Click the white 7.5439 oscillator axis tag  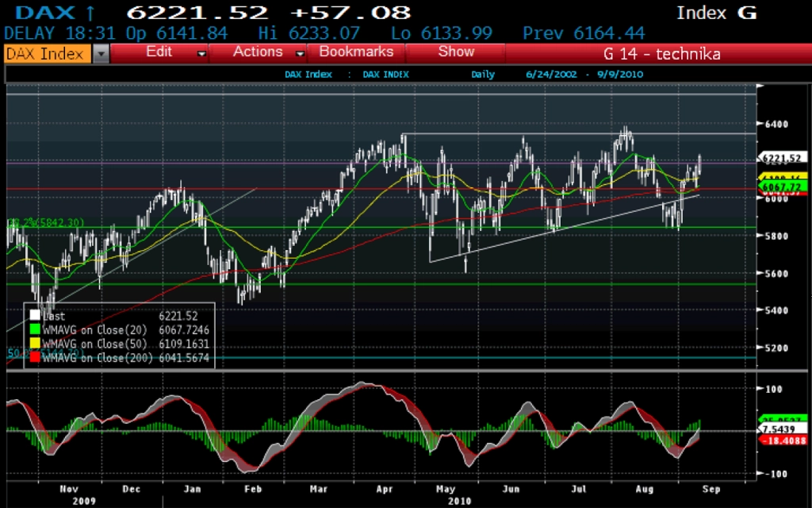[x=783, y=429]
